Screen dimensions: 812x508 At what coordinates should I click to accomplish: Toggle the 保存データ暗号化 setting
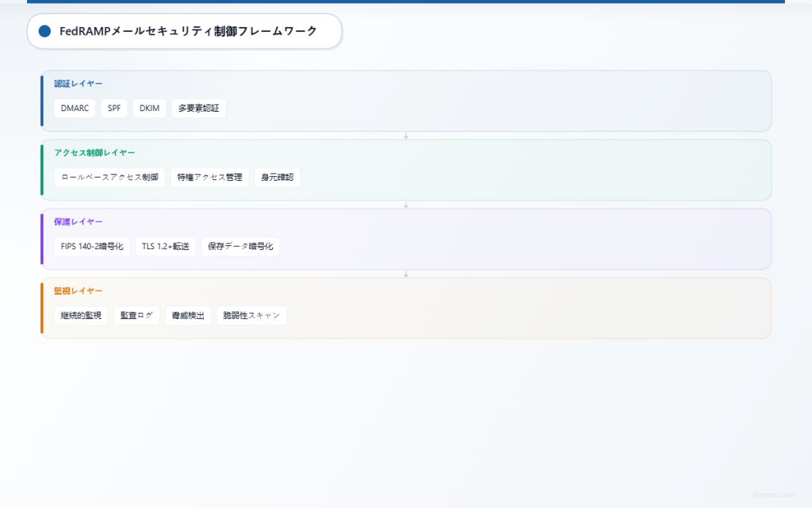click(239, 246)
